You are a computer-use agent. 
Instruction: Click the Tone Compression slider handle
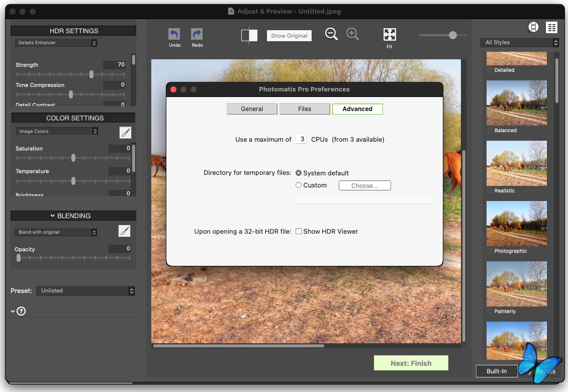click(x=71, y=94)
